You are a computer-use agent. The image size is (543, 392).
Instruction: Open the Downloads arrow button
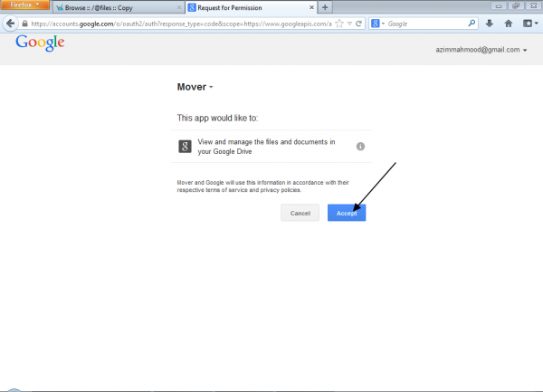[489, 24]
